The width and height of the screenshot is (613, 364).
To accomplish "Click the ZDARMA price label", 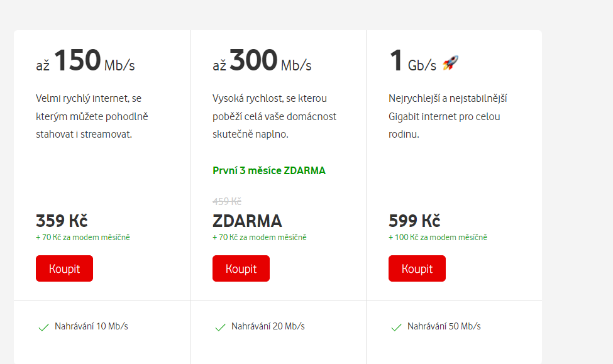I will click(x=247, y=221).
